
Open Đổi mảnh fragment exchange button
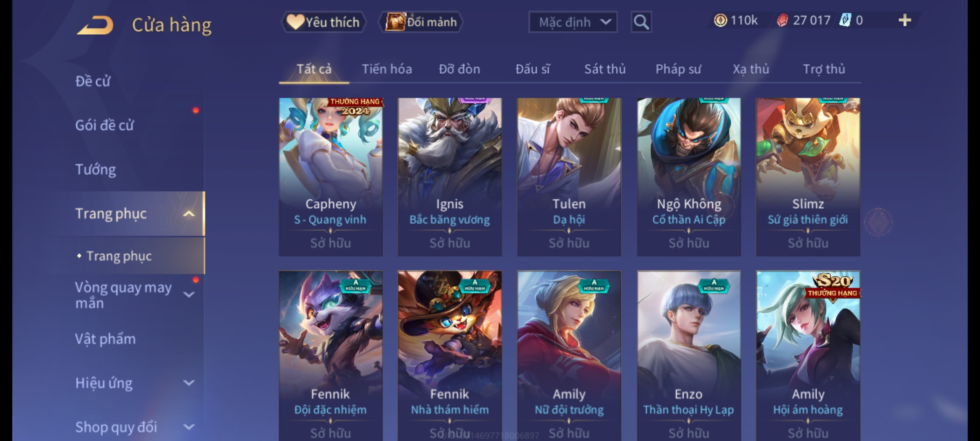click(x=421, y=22)
